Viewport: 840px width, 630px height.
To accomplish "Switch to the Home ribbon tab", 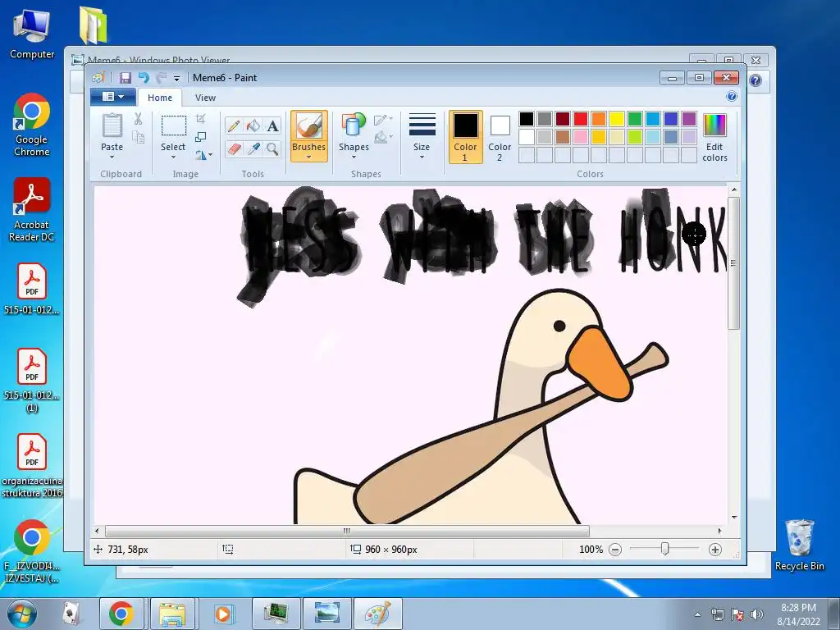I will coord(160,98).
